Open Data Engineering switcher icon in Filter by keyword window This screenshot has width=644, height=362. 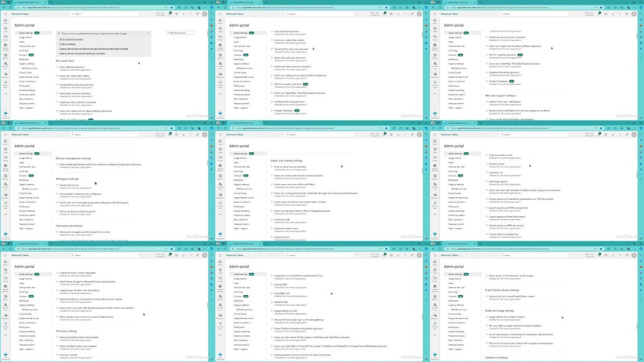(x=5, y=114)
